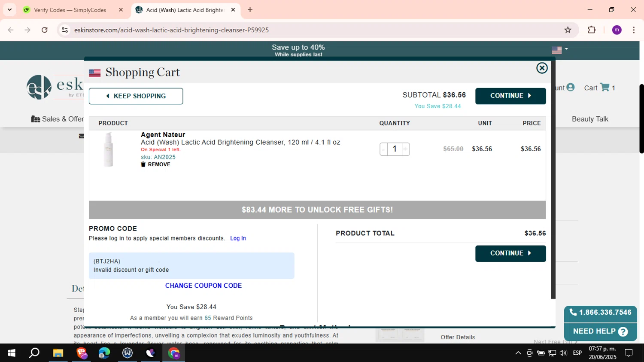The height and width of the screenshot is (362, 644).
Task: Click the Chrome icon in taskbar
Action: click(x=174, y=353)
